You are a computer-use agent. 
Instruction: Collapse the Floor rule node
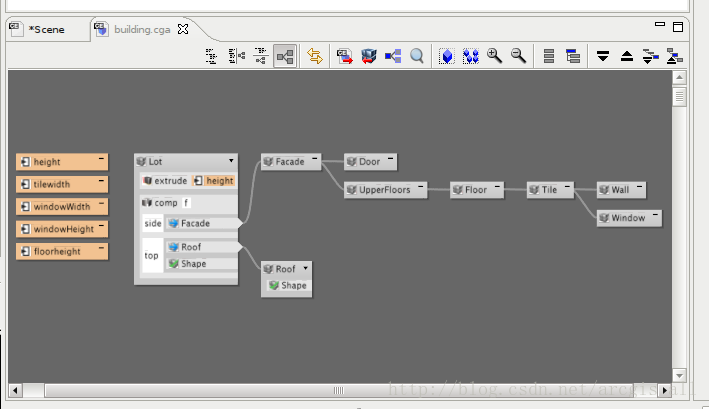click(497, 186)
